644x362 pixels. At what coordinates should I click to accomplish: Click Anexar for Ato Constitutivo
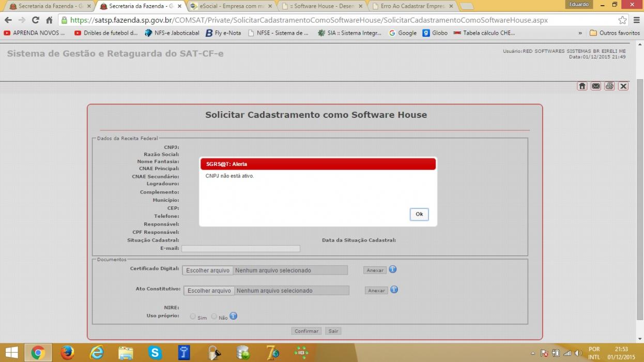pos(376,291)
